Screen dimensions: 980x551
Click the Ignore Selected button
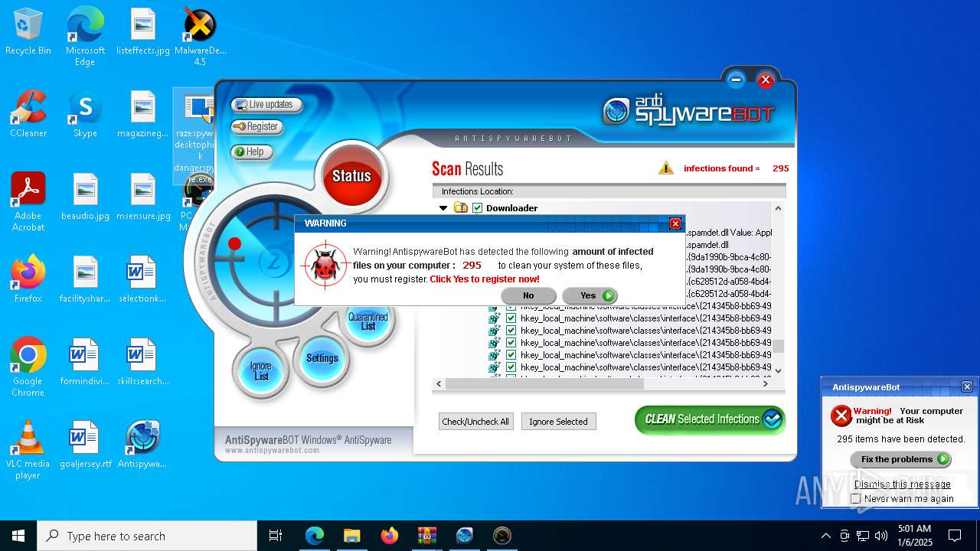pyautogui.click(x=558, y=422)
